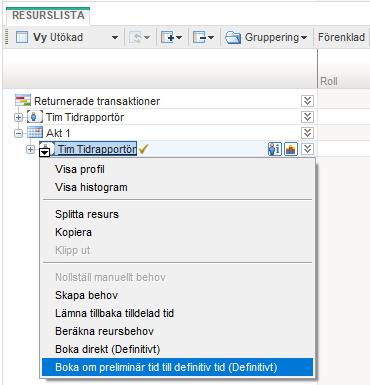
Task: Click the Returnerade transaktioner row icon
Action: click(x=23, y=101)
